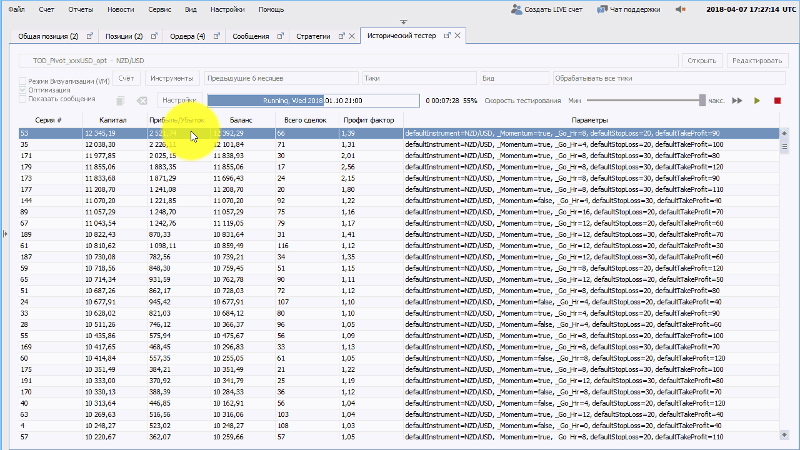800x450 pixels.
Task: Sort by the Капитал column header
Action: coord(113,120)
